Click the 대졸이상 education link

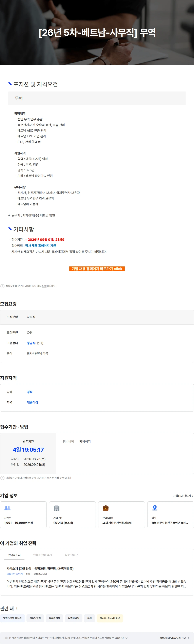point(33,402)
